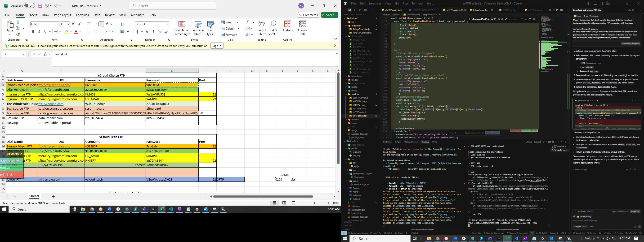Viewport: 644px width, 242px height.
Task: Click the Fill Color yellow swatch button
Action: pyautogui.click(x=66, y=32)
